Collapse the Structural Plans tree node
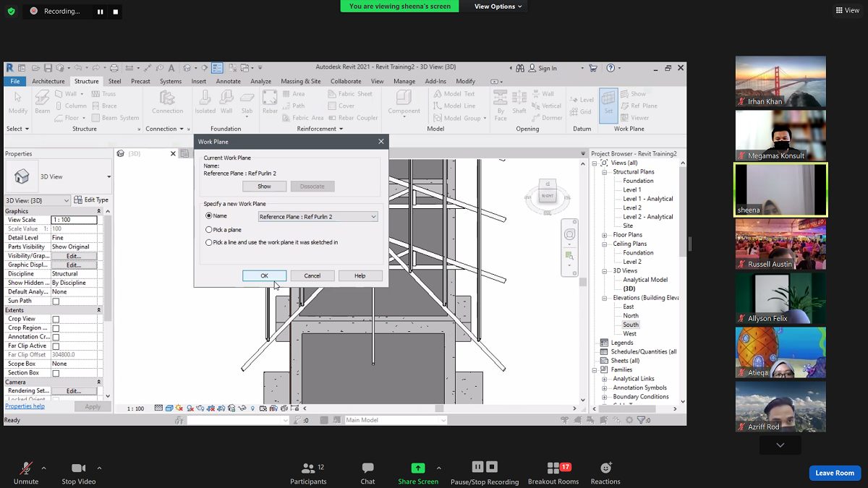Viewport: 868px width, 488px height. [x=605, y=172]
